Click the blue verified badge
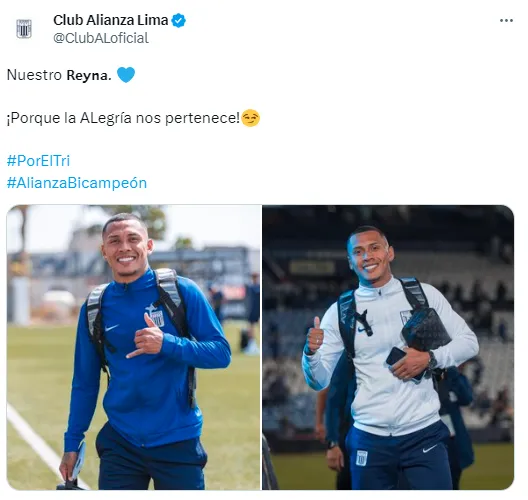 tap(178, 21)
